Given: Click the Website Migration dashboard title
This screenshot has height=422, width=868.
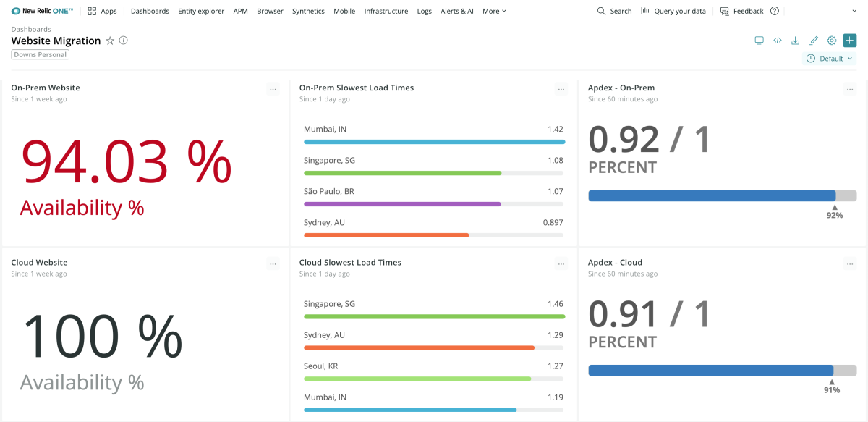Looking at the screenshot, I should coord(56,41).
